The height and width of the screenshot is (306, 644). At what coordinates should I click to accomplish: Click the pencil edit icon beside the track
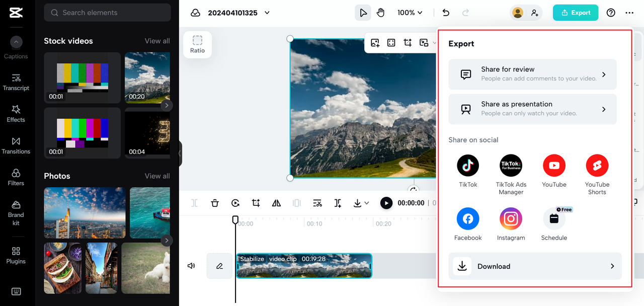pos(219,266)
